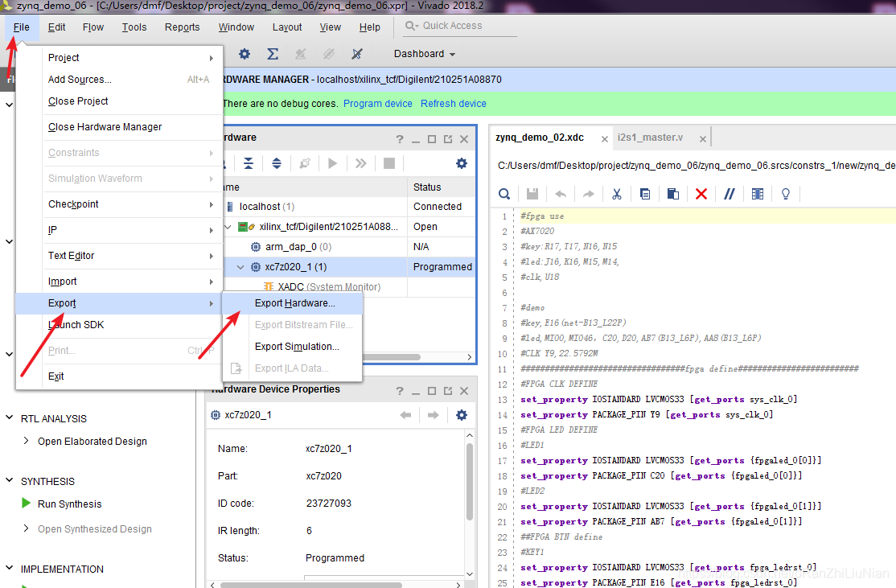Switch to zynq_demo_02.xdc tab

(x=540, y=138)
